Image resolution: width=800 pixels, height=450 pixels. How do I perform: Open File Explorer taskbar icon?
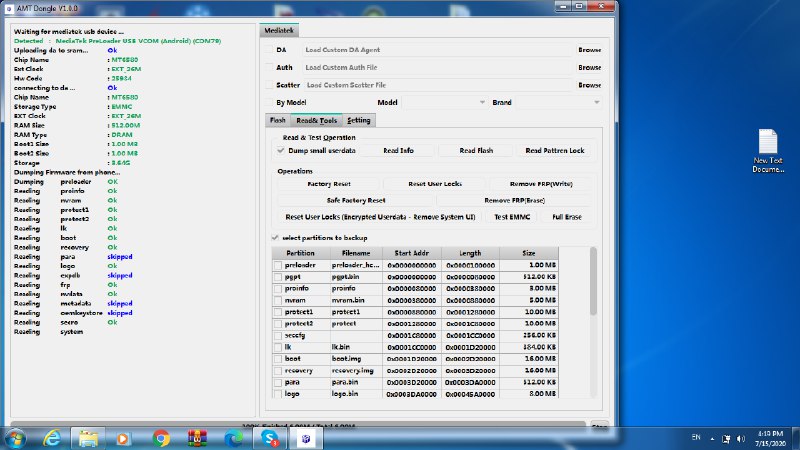[x=88, y=438]
